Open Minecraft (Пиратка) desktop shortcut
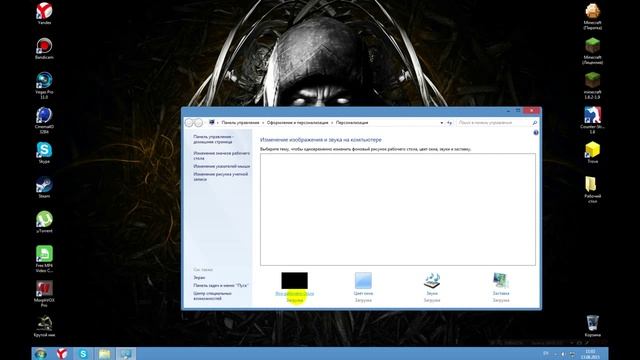This screenshot has height=360, width=640. pyautogui.click(x=593, y=16)
